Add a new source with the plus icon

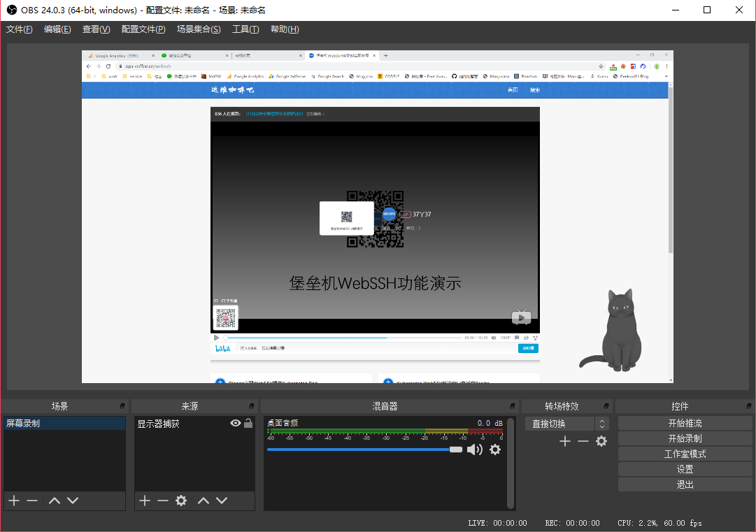pos(144,501)
